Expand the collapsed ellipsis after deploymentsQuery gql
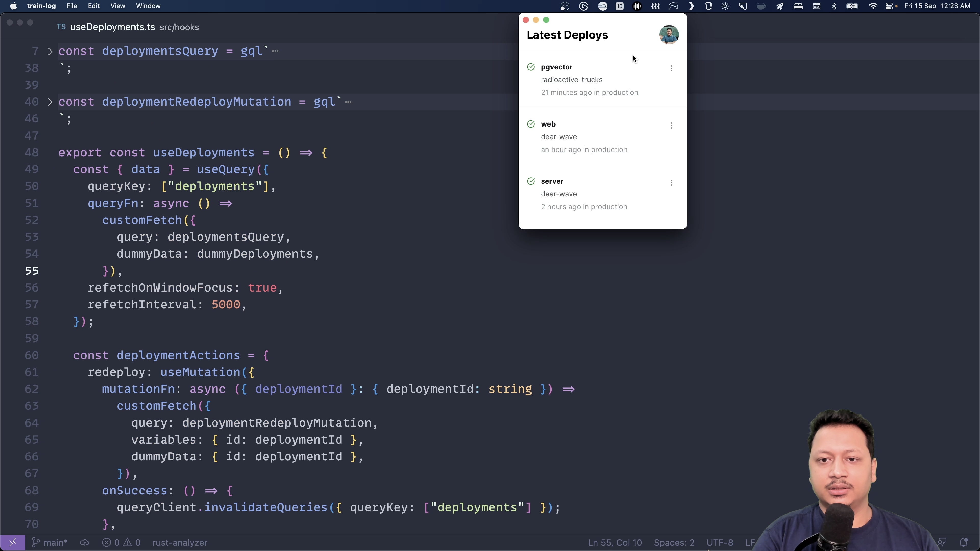The image size is (980, 551). tap(275, 51)
